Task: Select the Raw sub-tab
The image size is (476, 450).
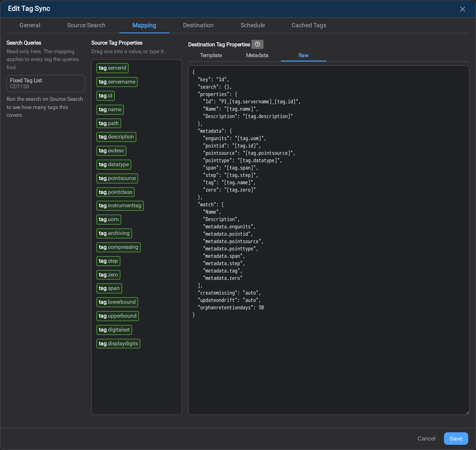Action: coord(304,55)
